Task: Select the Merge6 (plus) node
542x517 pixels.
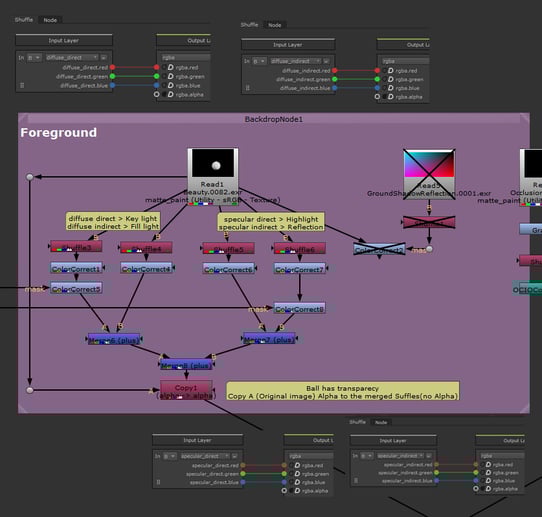Action: pos(114,339)
